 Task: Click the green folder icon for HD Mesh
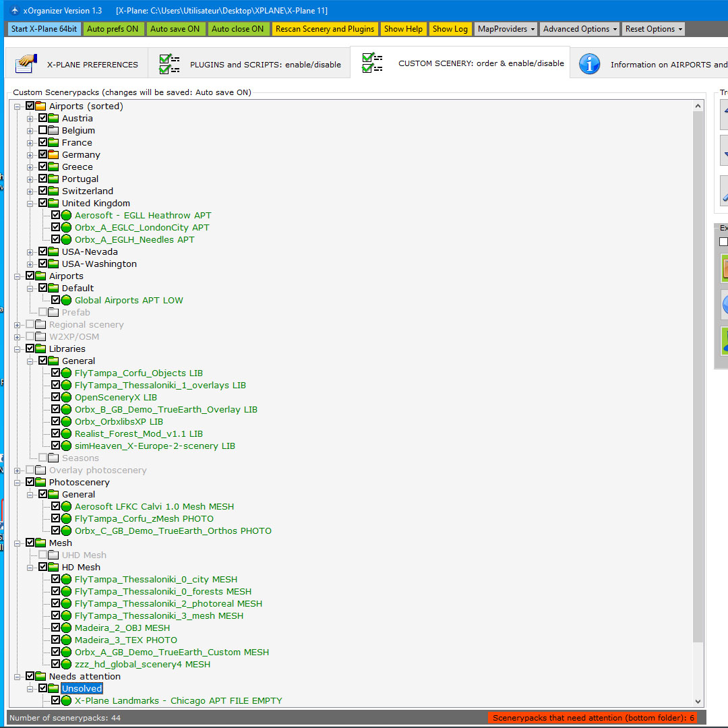53,567
